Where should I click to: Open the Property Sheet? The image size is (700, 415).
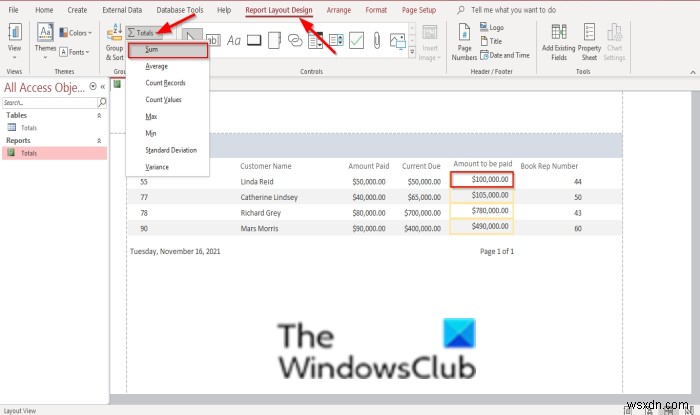(589, 42)
